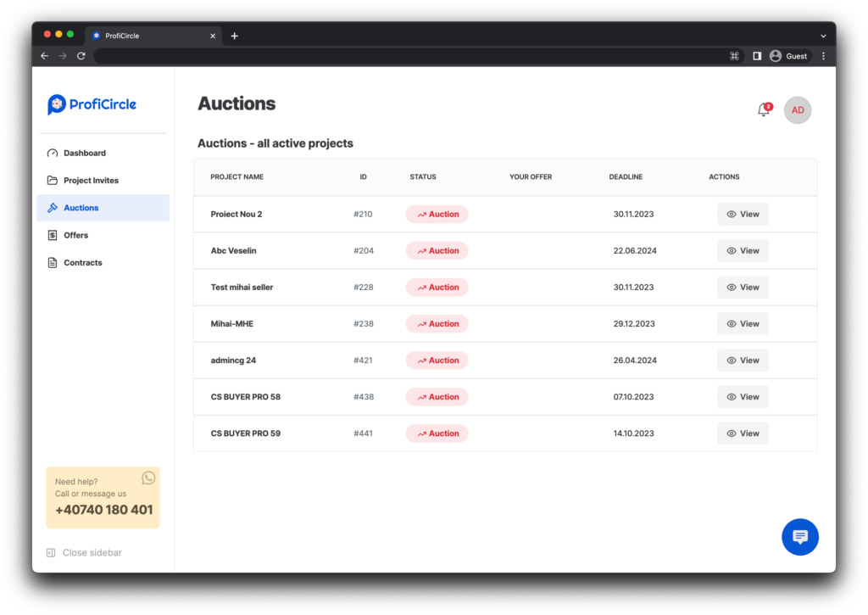View the CS BUYER PRO 59 auction
This screenshot has width=868, height=615.
click(x=743, y=433)
